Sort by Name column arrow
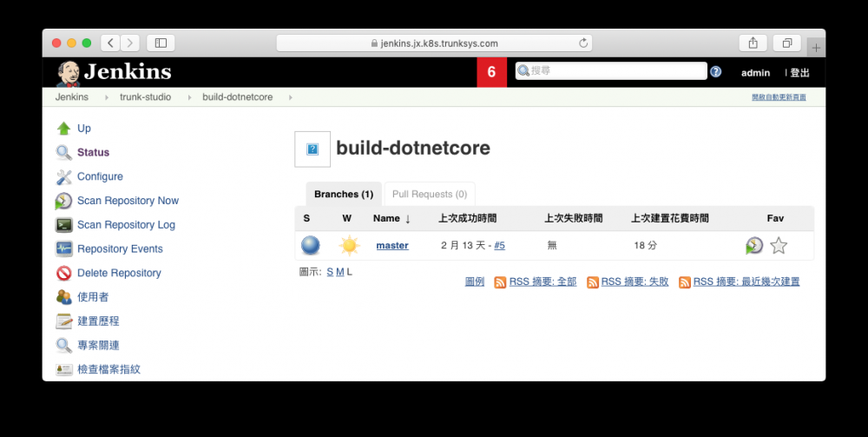This screenshot has height=437, width=868. point(407,219)
